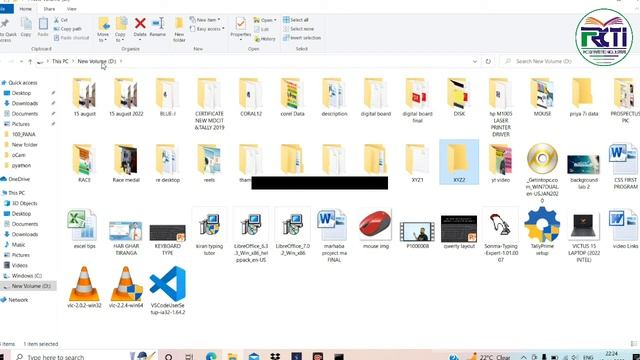Click the Rename ribbon icon
640x360 pixels.
tap(158, 23)
